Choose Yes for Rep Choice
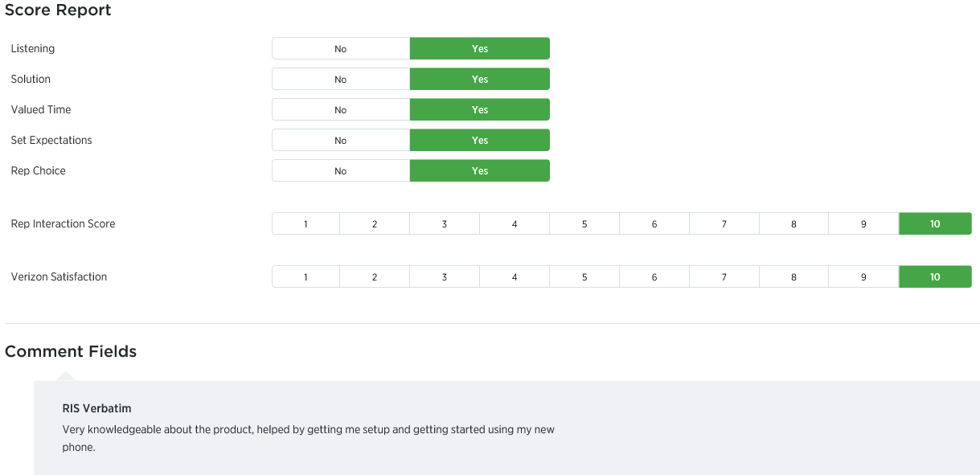 tap(480, 171)
